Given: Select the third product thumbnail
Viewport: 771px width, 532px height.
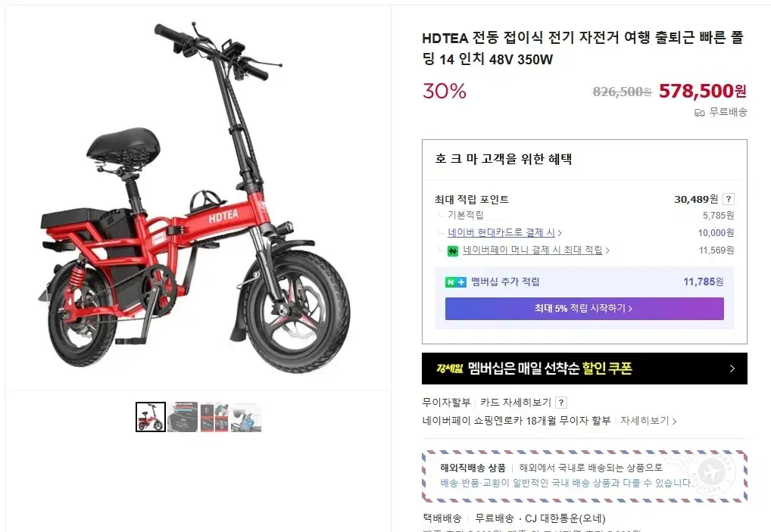Looking at the screenshot, I should click(214, 417).
